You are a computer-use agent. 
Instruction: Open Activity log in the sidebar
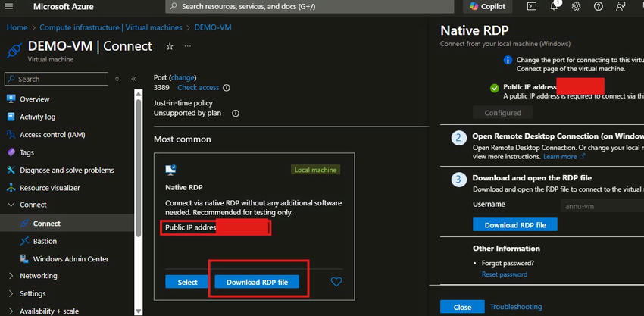click(x=37, y=117)
